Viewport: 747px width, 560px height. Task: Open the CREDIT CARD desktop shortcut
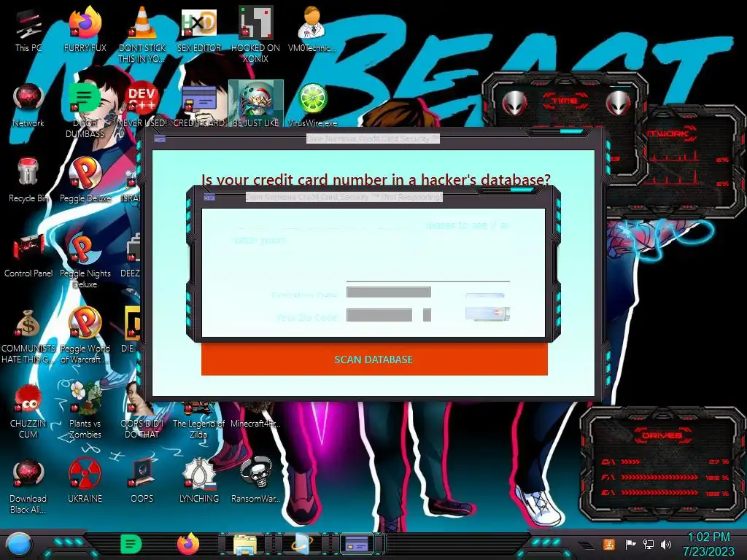(x=198, y=105)
